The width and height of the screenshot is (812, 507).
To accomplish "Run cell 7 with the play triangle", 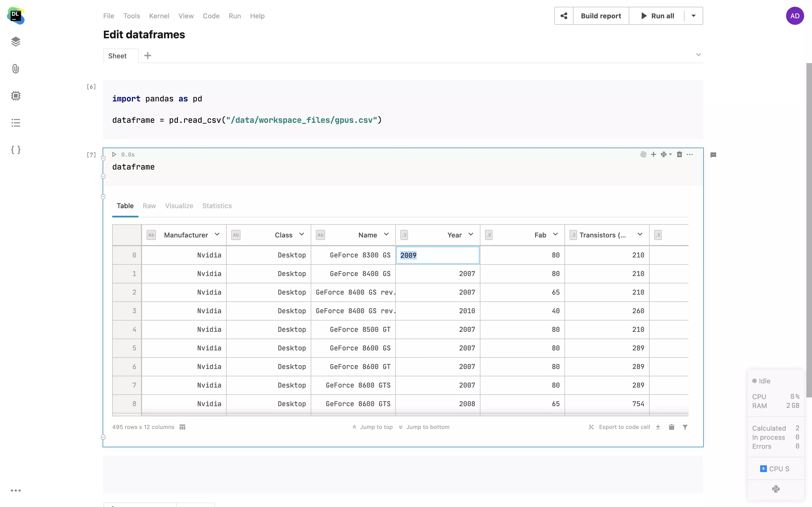I will tap(114, 155).
